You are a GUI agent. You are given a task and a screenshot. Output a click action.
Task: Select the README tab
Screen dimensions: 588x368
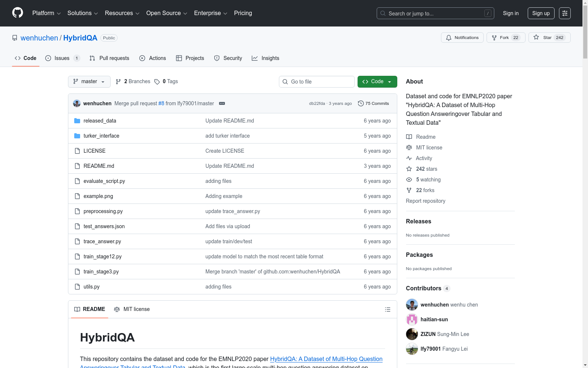click(90, 309)
